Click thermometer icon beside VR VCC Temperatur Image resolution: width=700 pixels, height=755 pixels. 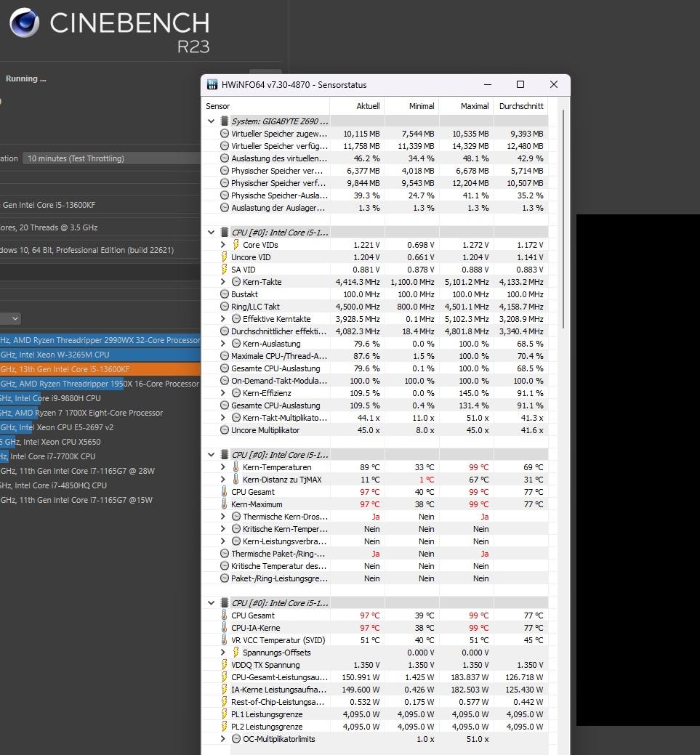pos(225,640)
